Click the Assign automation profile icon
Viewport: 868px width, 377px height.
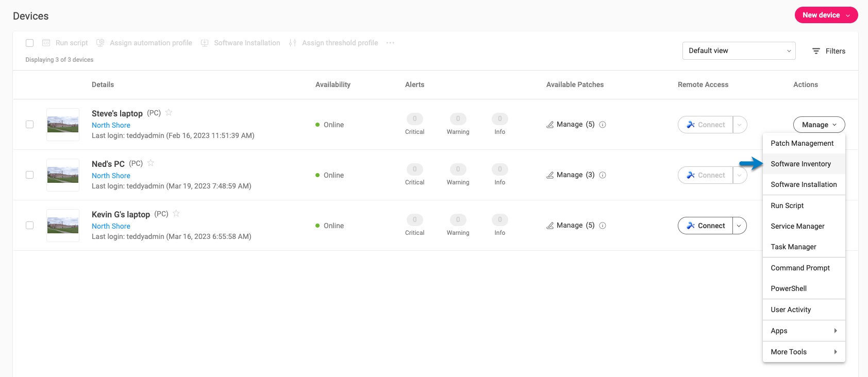(101, 43)
